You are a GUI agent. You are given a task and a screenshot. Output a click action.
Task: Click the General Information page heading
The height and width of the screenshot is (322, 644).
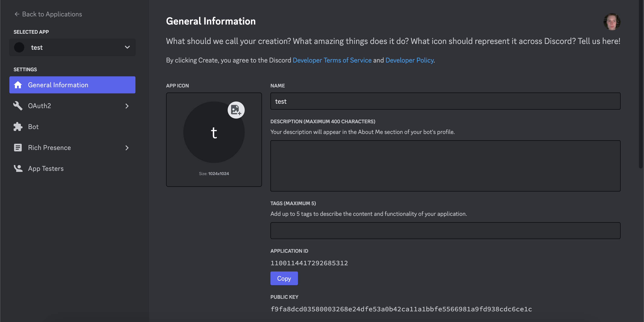pyautogui.click(x=211, y=21)
